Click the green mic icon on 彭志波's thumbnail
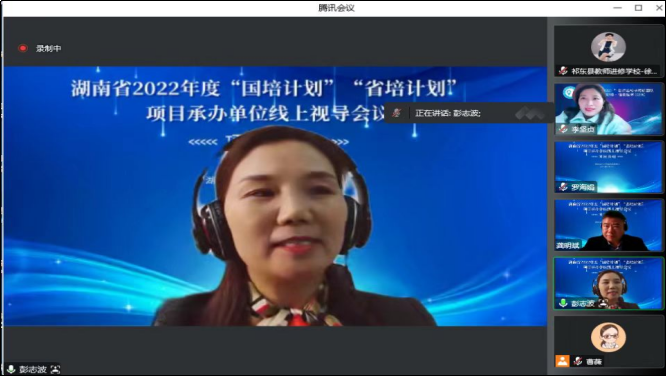 [563, 303]
